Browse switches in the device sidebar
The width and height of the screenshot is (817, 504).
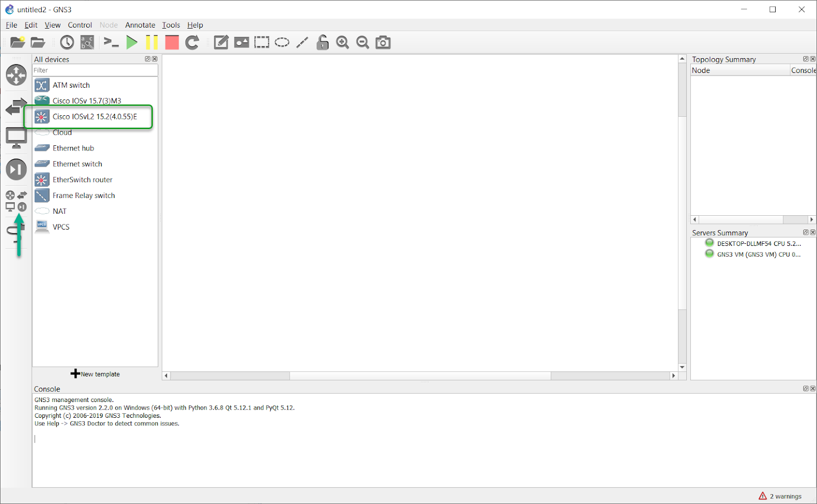tap(16, 107)
